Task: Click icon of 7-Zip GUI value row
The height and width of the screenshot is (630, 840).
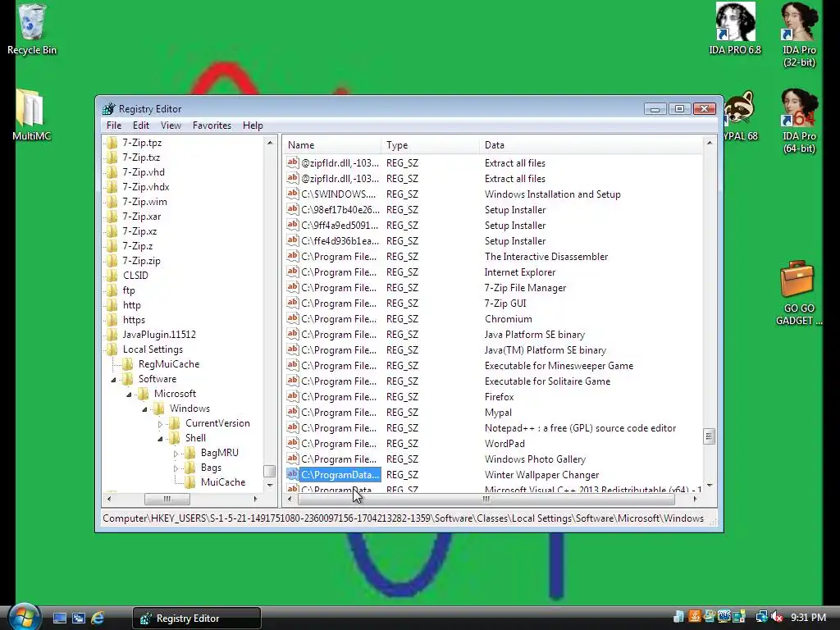Action: pyautogui.click(x=293, y=304)
